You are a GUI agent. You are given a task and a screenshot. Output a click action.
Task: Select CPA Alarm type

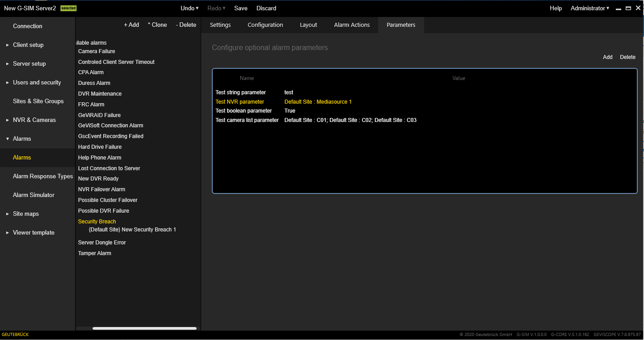click(91, 72)
